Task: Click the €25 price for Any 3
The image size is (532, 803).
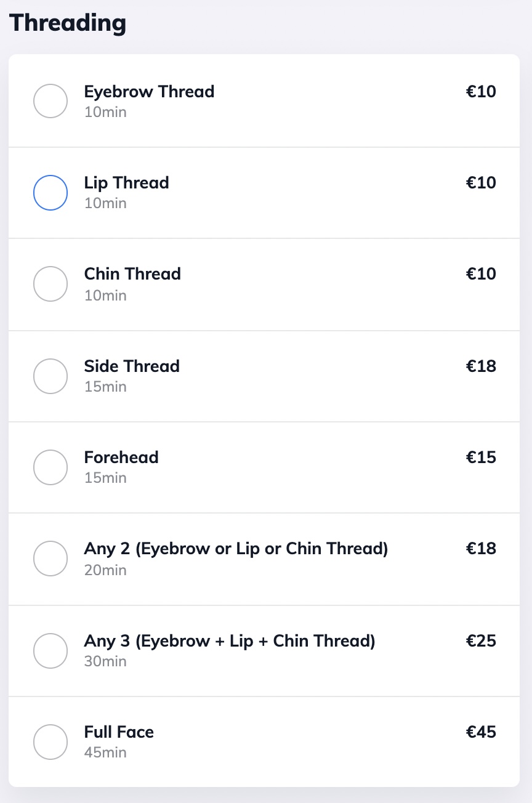Action: coord(481,641)
